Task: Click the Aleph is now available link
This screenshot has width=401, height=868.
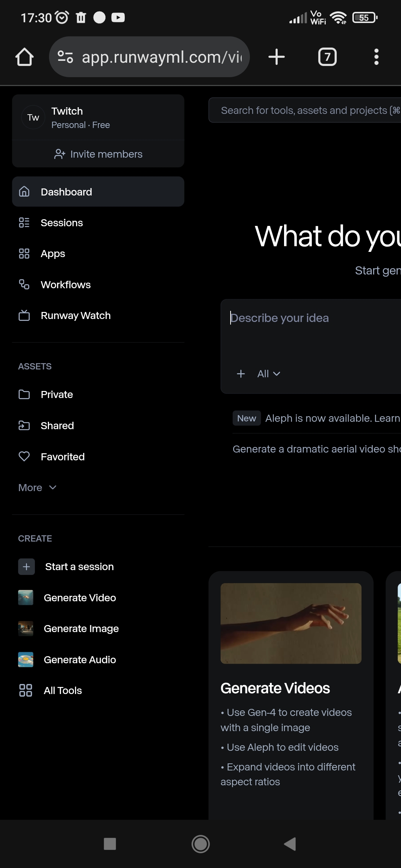Action: (x=333, y=418)
